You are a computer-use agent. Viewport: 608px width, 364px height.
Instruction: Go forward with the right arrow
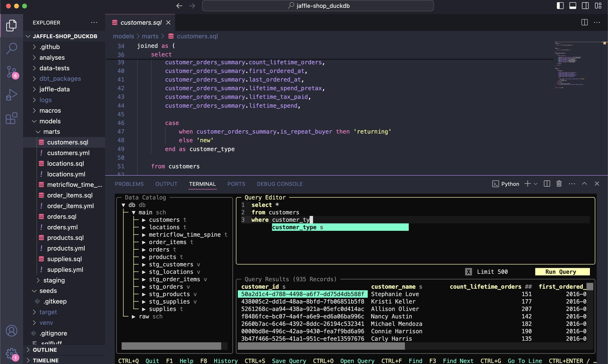192,6
